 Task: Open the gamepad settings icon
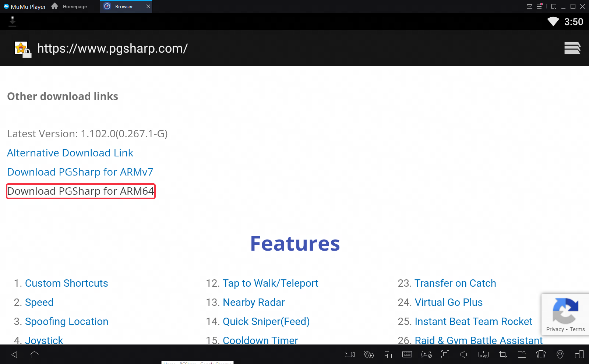[426, 354]
